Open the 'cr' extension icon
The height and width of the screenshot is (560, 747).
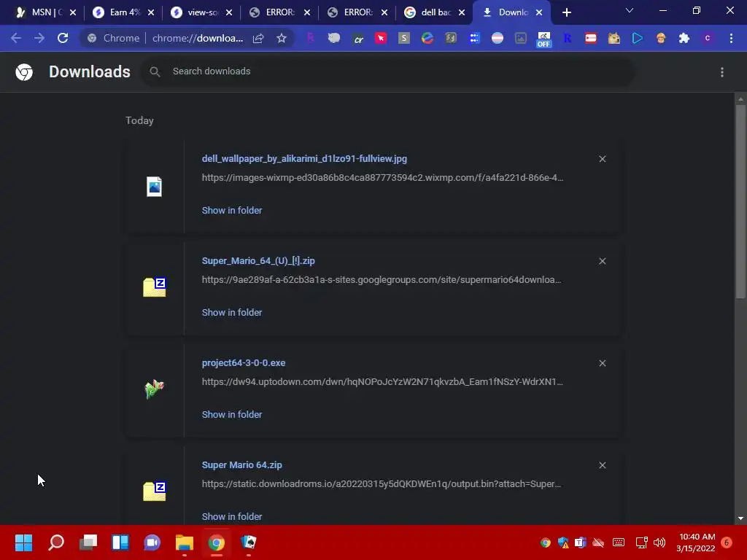[358, 39]
